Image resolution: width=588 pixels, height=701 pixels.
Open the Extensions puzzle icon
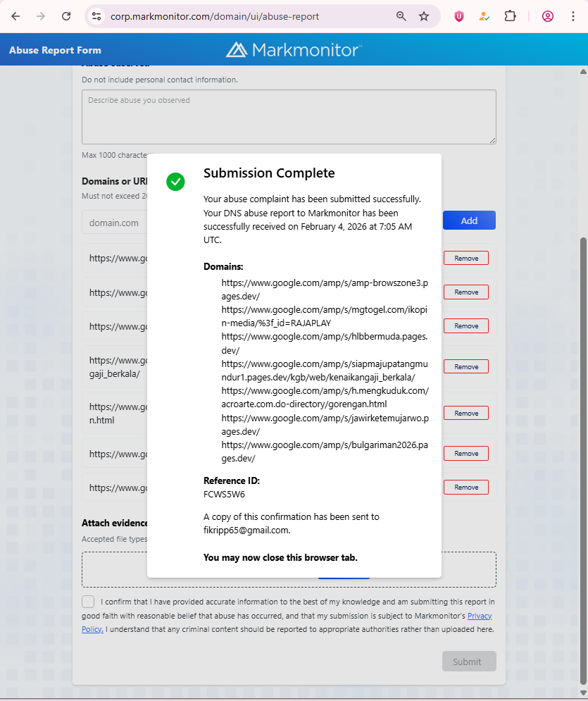point(510,16)
